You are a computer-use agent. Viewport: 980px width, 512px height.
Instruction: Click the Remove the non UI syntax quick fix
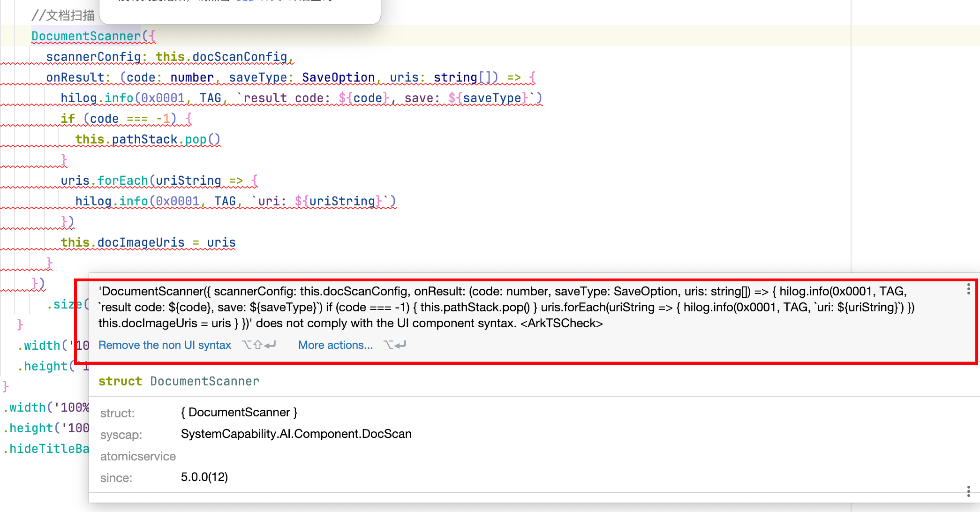pos(164,345)
